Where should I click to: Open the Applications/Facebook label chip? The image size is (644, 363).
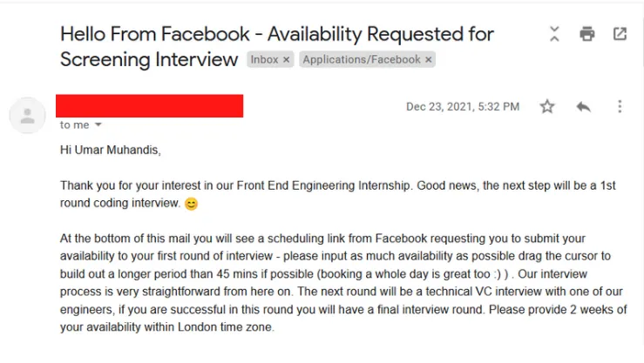coord(362,59)
